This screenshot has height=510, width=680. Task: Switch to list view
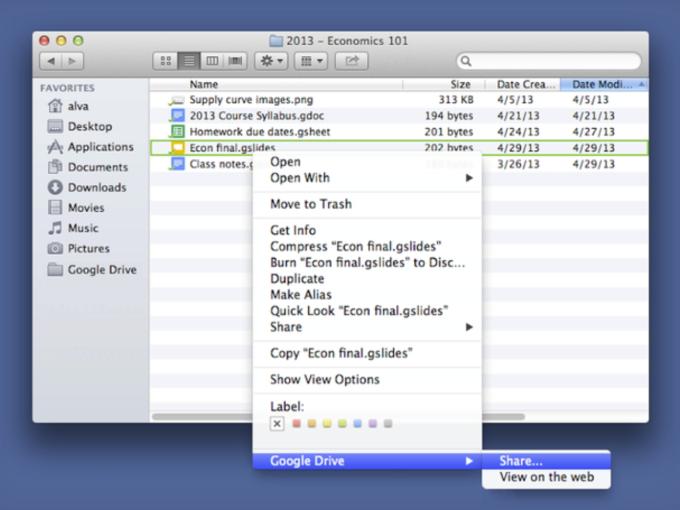pyautogui.click(x=189, y=61)
